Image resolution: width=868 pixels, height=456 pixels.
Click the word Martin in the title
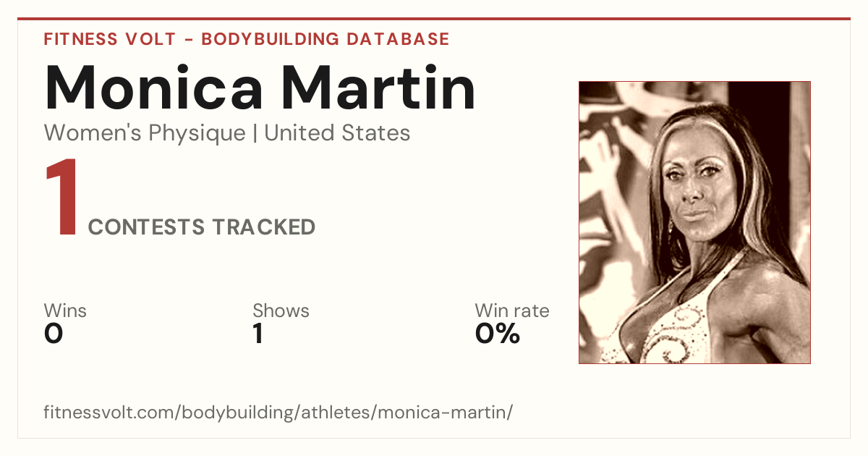(x=379, y=87)
